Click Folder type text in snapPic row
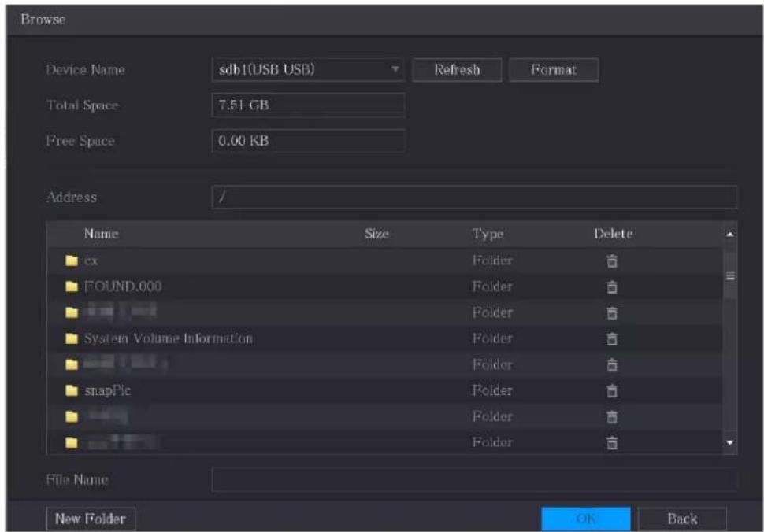The image size is (764, 532). tap(492, 390)
